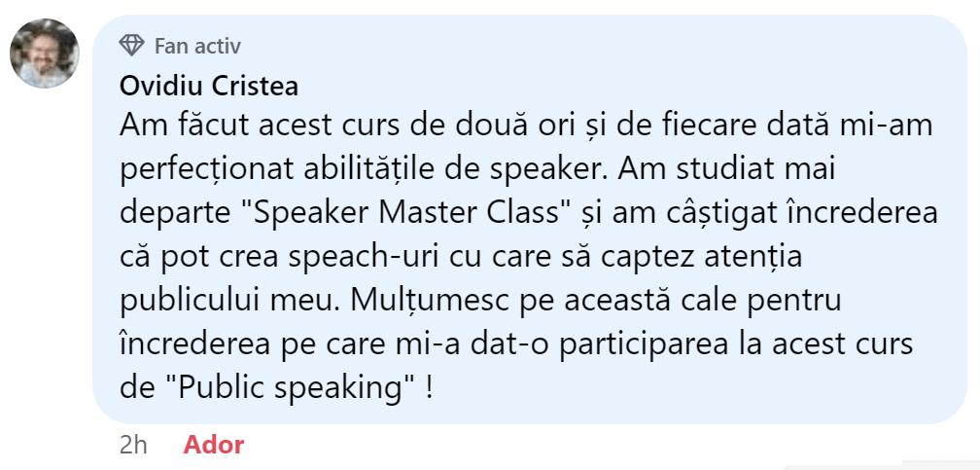Click the "Fan activ" badge label
980x470 pixels.
[x=197, y=46]
